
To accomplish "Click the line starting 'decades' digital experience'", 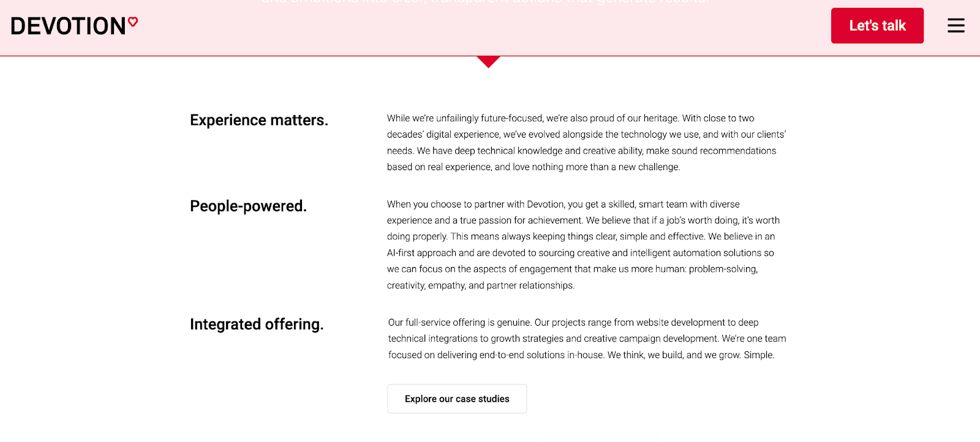I will pyautogui.click(x=586, y=135).
